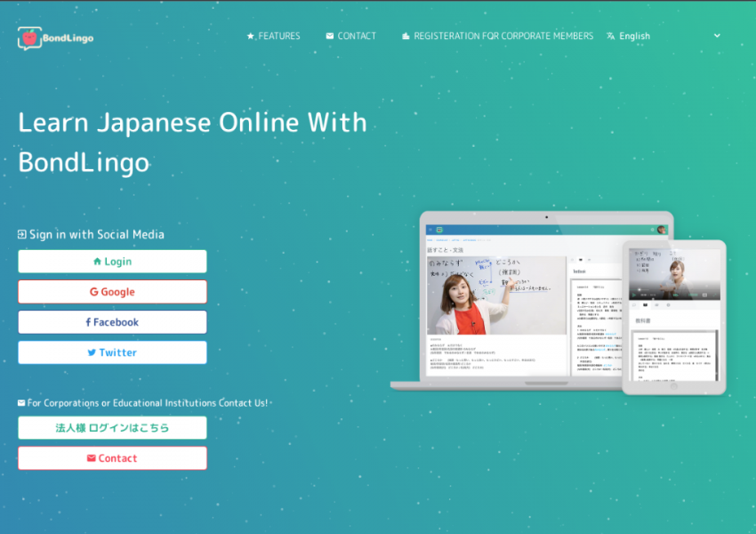Viewport: 756px width, 534px height.
Task: Expand language selector using the chevron arrow
Action: [717, 36]
